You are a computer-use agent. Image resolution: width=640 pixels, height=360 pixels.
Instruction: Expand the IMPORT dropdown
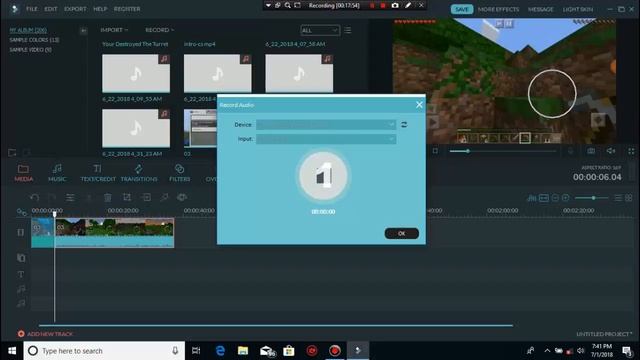(114, 30)
